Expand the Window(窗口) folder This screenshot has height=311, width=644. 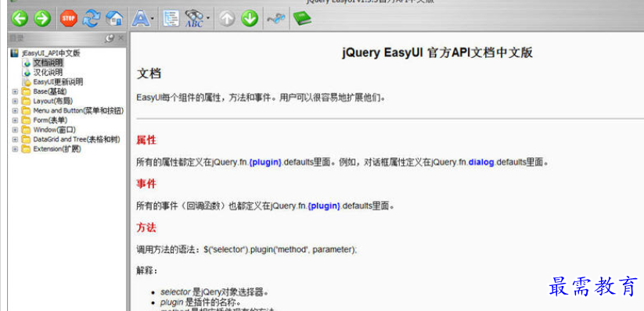tap(15, 130)
